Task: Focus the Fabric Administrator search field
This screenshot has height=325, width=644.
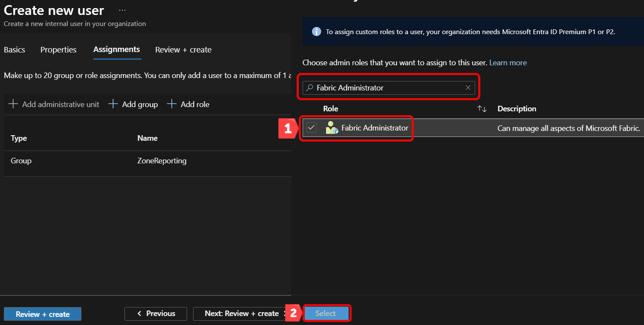Action: point(389,87)
